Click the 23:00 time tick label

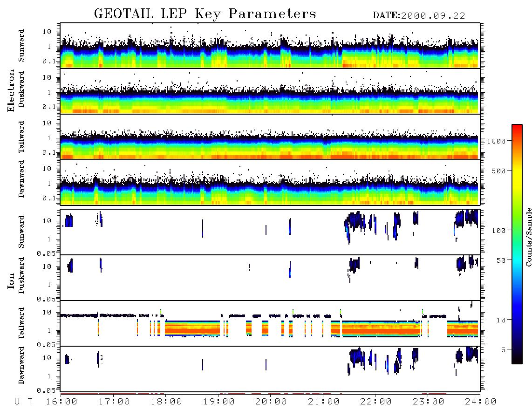pos(429,402)
